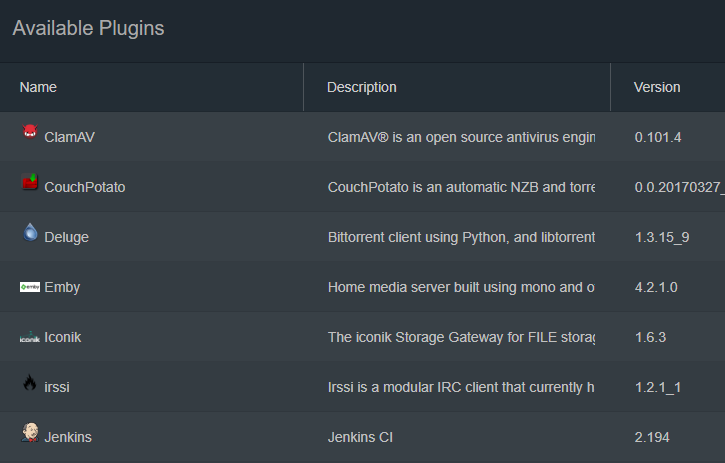Screen dimensions: 725x463
Task: Select the ClamAV plugin name
Action: pyautogui.click(x=69, y=137)
